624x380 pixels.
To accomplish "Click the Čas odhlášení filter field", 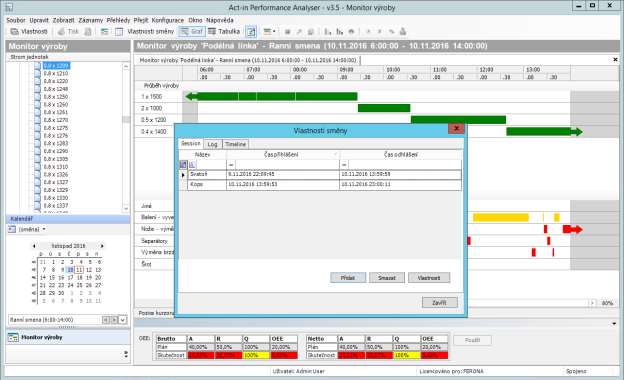I will [x=405, y=165].
